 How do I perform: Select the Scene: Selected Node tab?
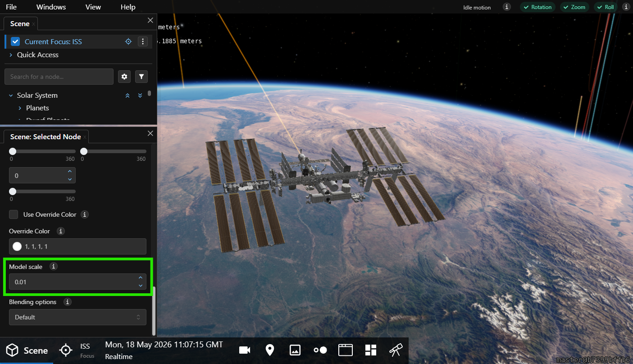coord(46,136)
